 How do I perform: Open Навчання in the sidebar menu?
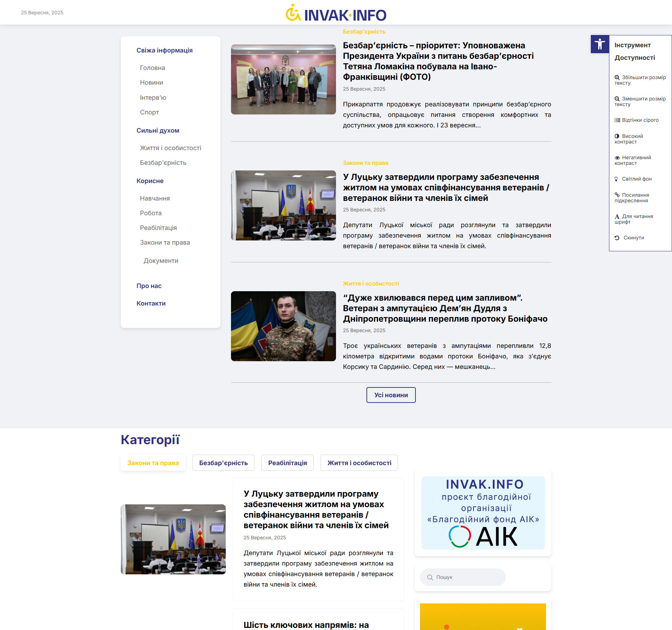coord(155,198)
